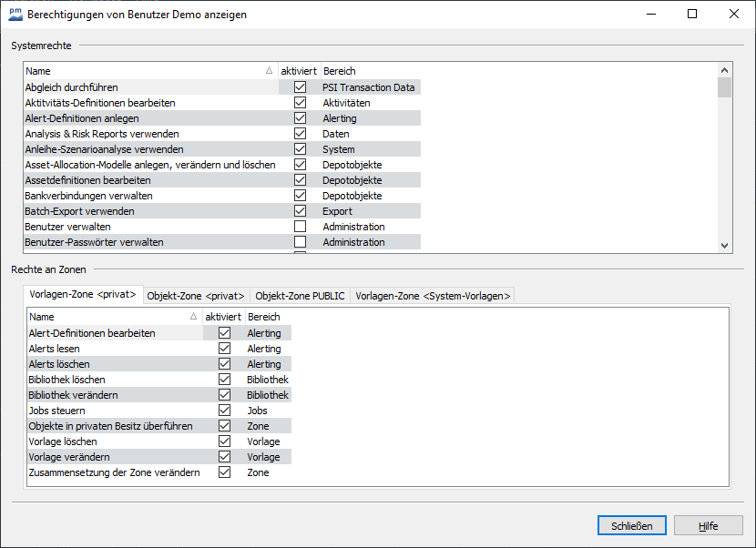Enable Benutzer-Passwörter verwalten checkbox
Viewport: 756px width, 548px height.
pyautogui.click(x=300, y=242)
